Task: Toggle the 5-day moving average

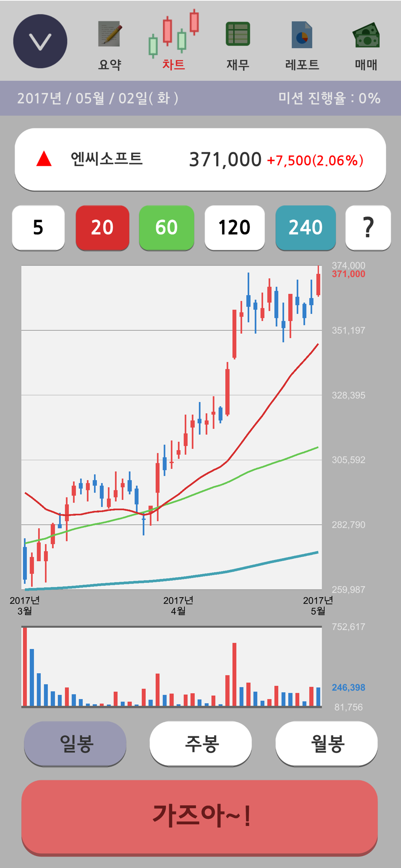Action: [x=38, y=227]
